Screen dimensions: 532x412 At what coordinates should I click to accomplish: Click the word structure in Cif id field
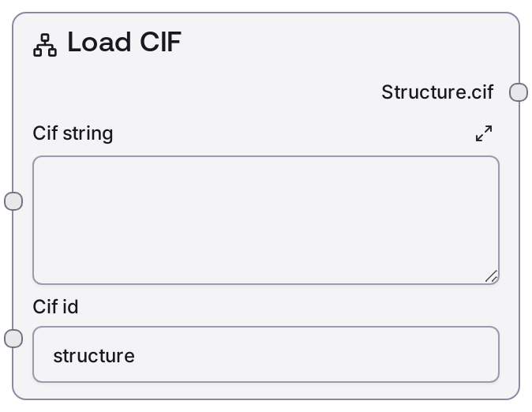[94, 355]
